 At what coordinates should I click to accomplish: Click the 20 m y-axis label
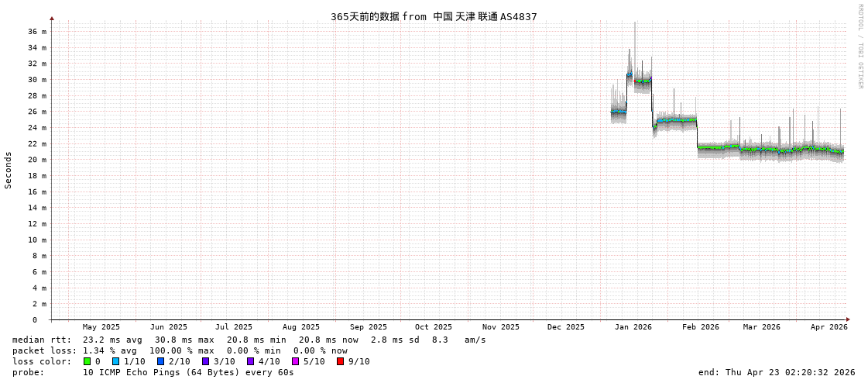tap(38, 160)
